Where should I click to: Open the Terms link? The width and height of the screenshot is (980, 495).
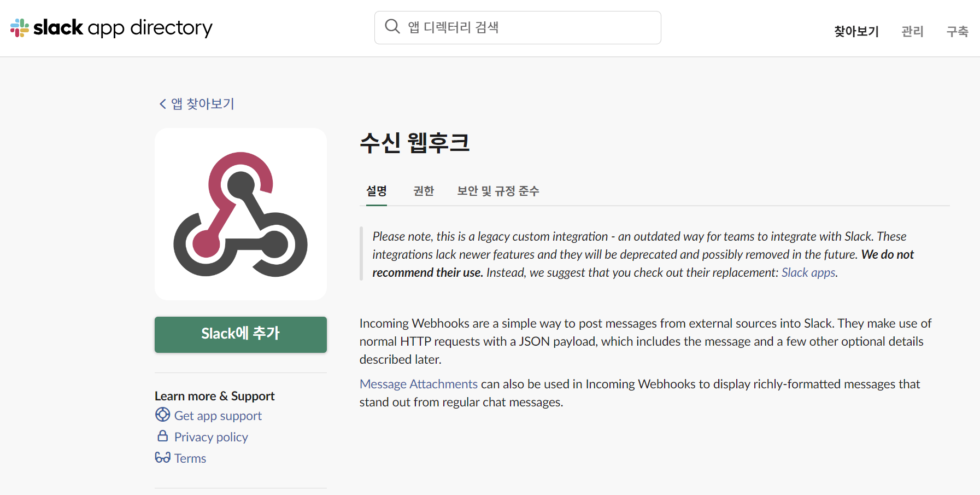(190, 458)
